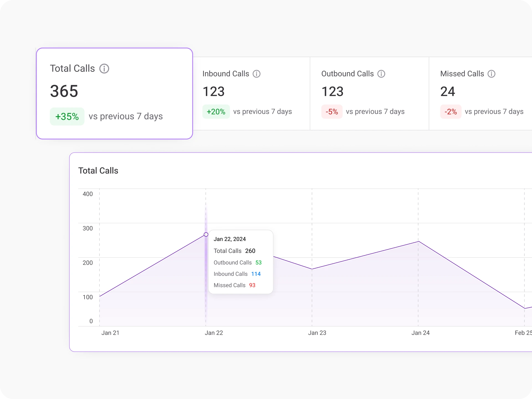Select the Missed Calls summary card

click(480, 93)
